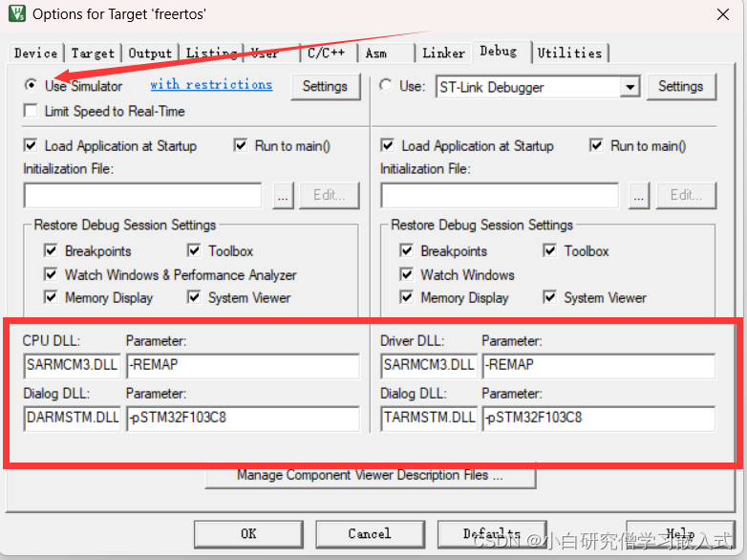Toggle debugger-side Toolbox checkbox
This screenshot has height=560, width=747.
pyautogui.click(x=550, y=250)
